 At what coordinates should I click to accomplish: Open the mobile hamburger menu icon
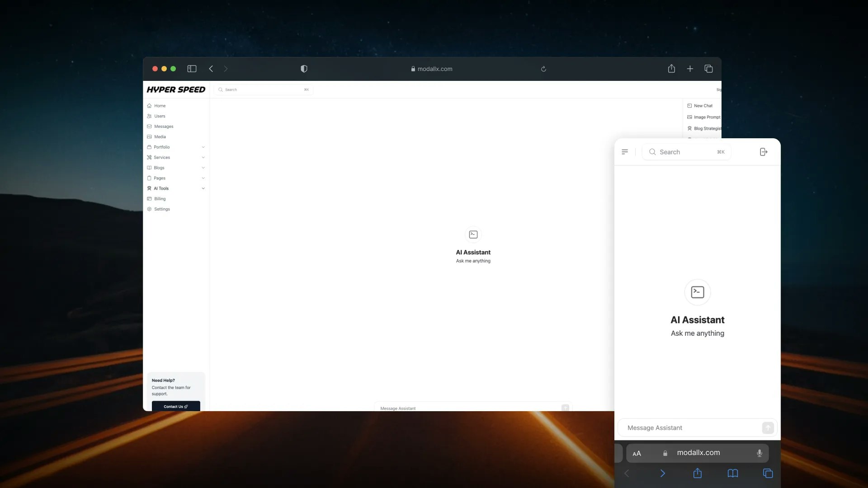pos(625,152)
